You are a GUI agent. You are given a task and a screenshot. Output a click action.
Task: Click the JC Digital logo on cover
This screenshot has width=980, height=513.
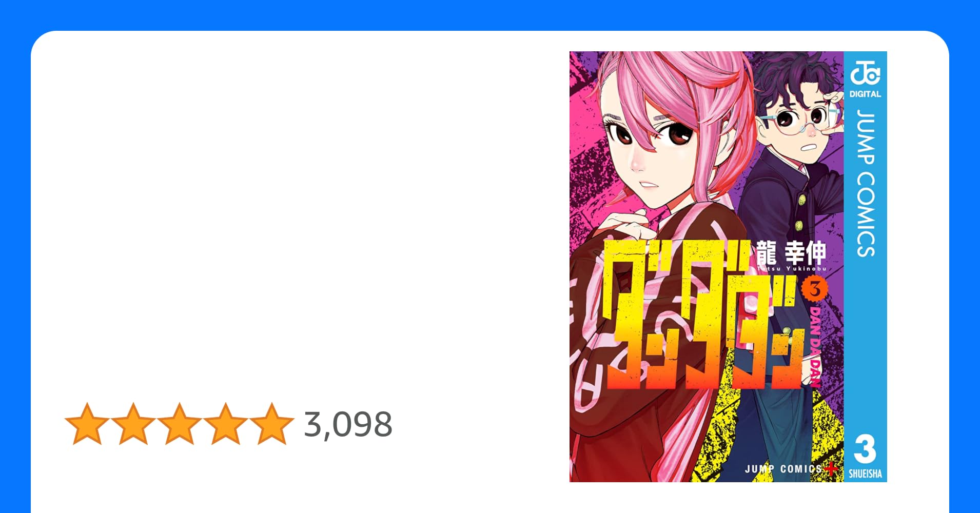865,73
